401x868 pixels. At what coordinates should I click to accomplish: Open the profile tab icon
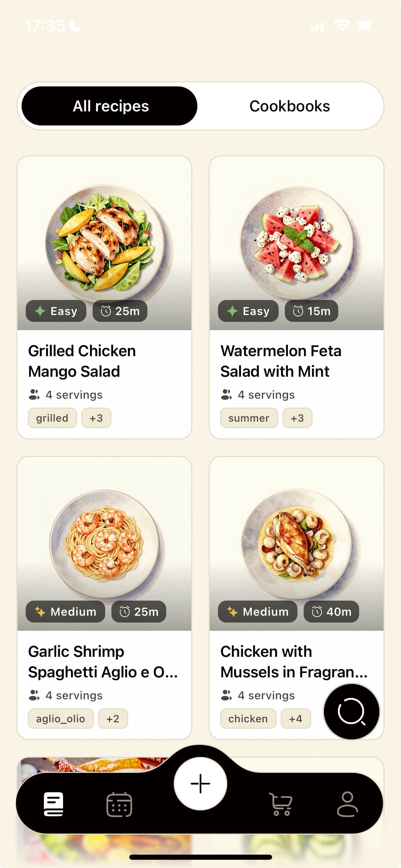pyautogui.click(x=347, y=804)
